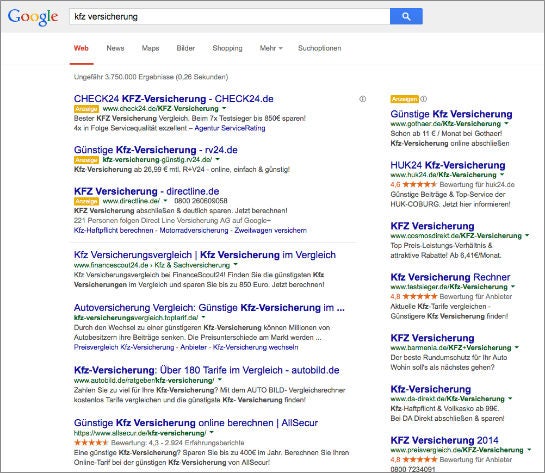
Task: Follow the Zweitwagen versichern sitelink
Action: (271, 230)
